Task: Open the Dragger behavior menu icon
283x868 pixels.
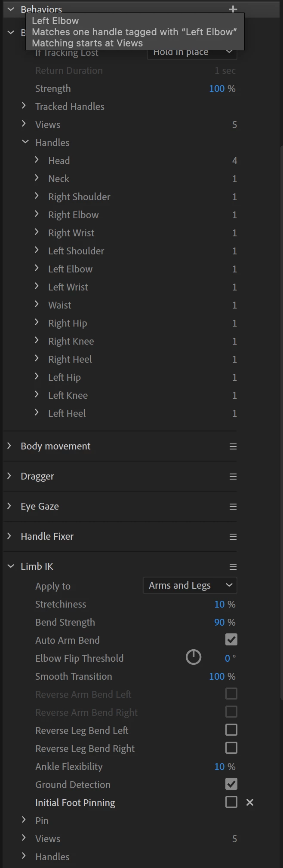Action: click(233, 477)
